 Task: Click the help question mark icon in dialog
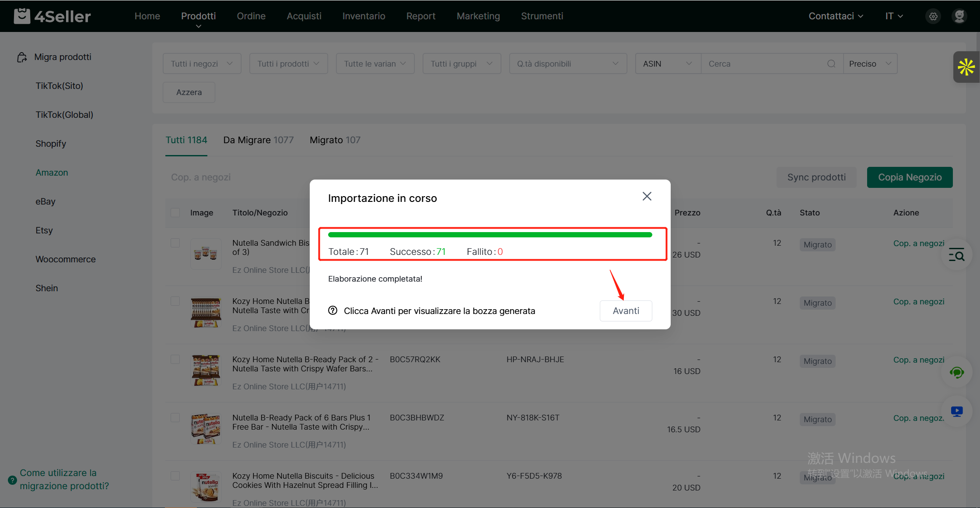click(x=333, y=310)
